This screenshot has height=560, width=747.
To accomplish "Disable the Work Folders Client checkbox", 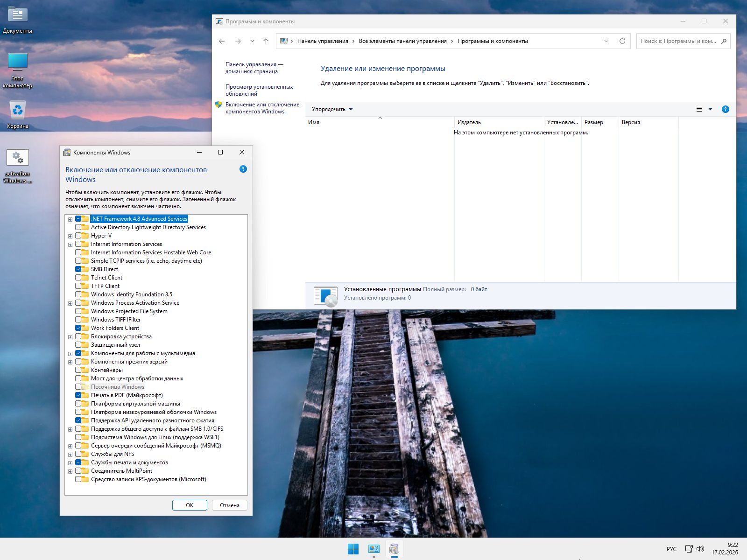I will (x=79, y=328).
